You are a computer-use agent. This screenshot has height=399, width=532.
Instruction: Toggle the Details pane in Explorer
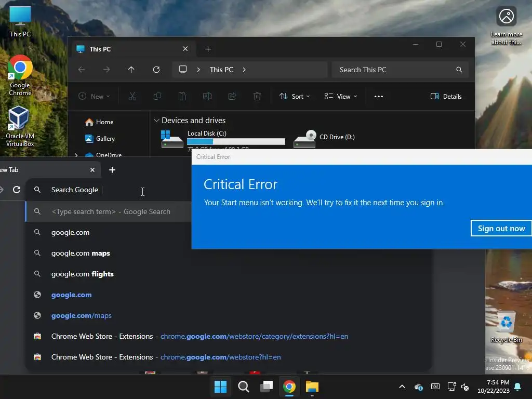tap(446, 96)
